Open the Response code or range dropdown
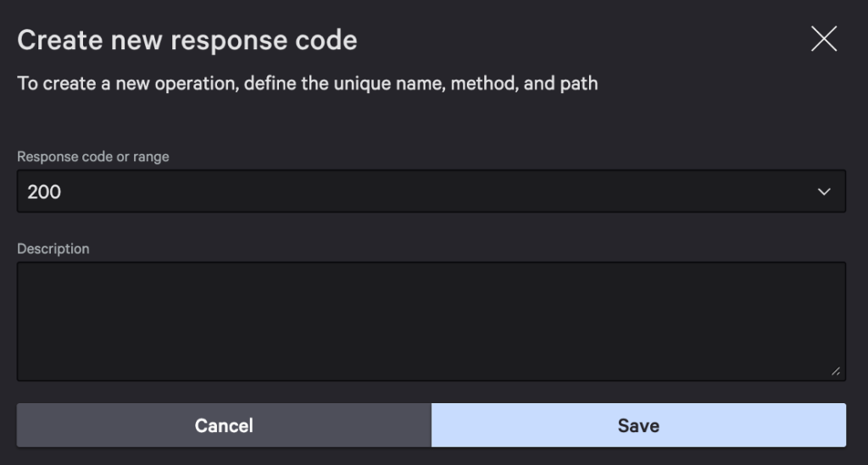The height and width of the screenshot is (465, 868). coord(431,191)
